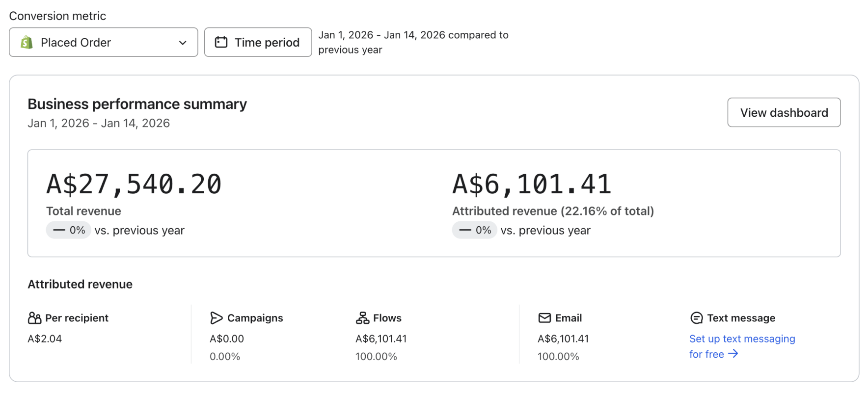Viewport: 868px width, 394px height.
Task: Click the Email envelope icon
Action: point(544,318)
